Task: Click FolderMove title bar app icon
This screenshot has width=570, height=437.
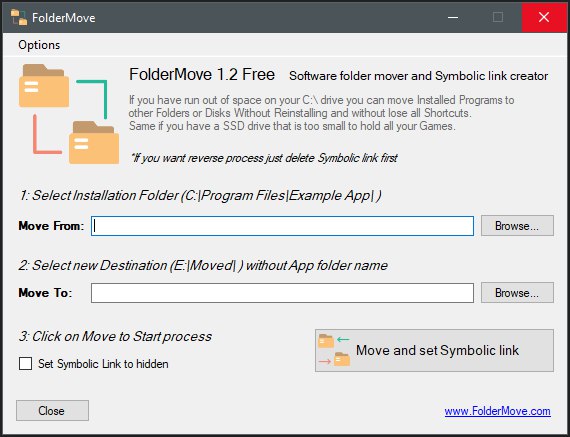Action: point(19,17)
